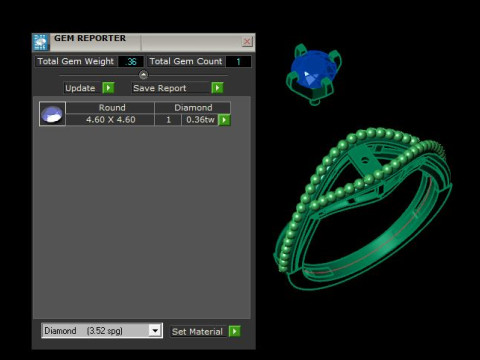This screenshot has height=360, width=480.
Task: Click the "Diamond" cell in gem table
Action: 193,108
